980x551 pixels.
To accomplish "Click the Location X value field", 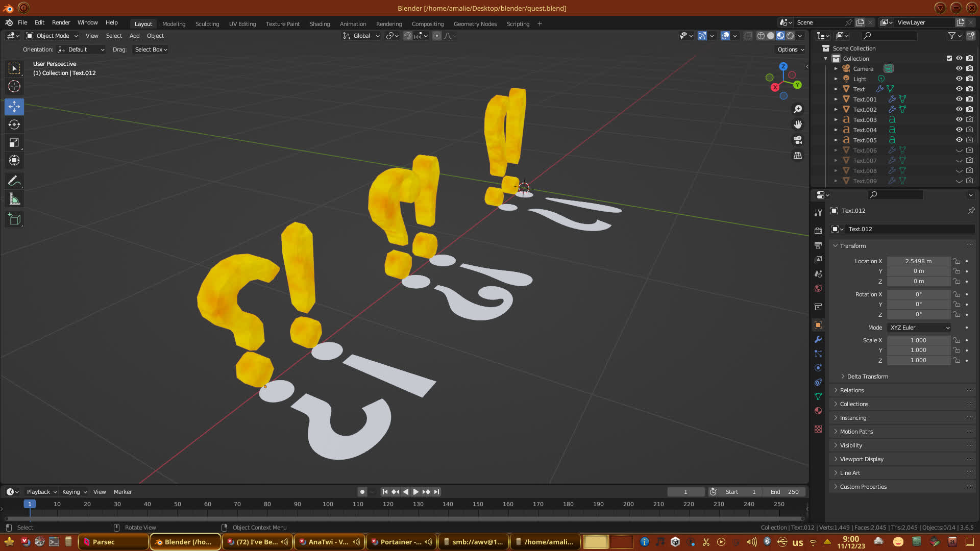I will (x=918, y=261).
